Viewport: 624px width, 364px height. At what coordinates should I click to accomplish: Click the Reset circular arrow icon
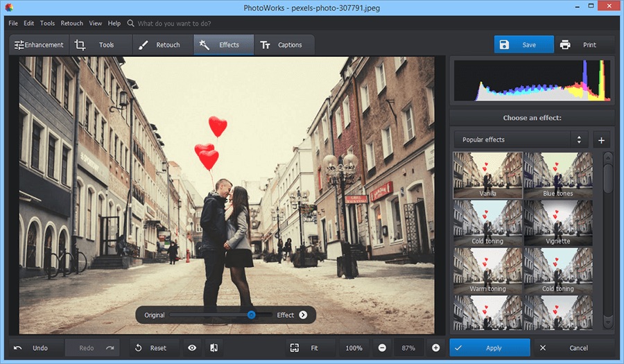[x=138, y=348]
